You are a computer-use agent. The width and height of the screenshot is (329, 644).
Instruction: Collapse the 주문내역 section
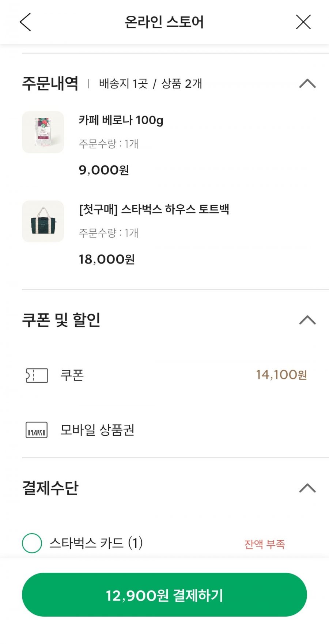pyautogui.click(x=307, y=84)
